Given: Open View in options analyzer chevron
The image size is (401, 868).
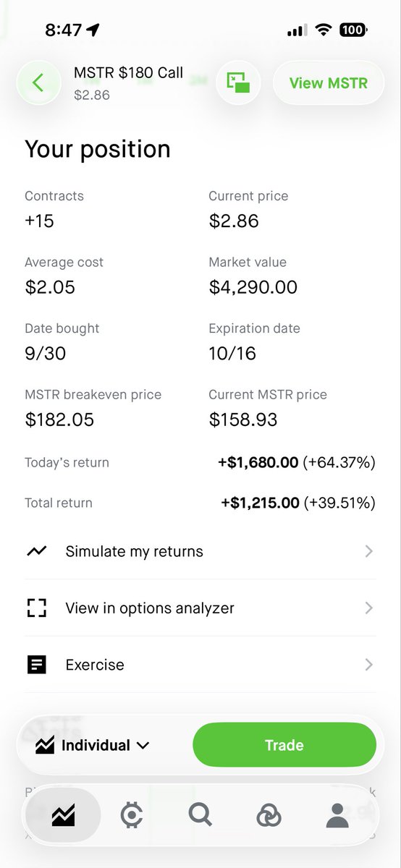Looking at the screenshot, I should pos(369,608).
